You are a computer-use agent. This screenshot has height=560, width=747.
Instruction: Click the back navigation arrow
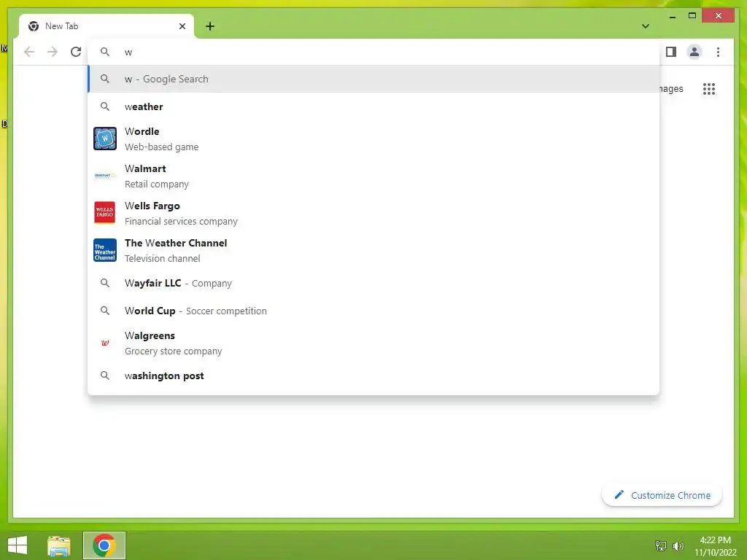(x=29, y=52)
